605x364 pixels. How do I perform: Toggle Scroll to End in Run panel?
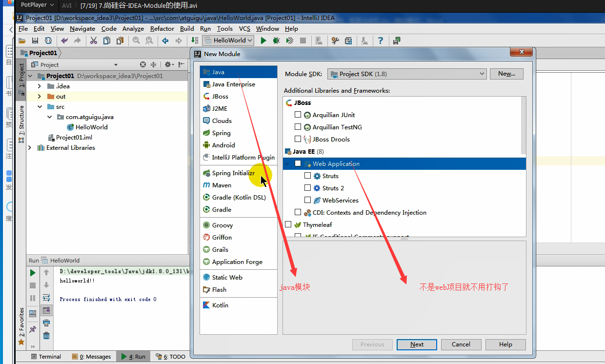[x=46, y=310]
